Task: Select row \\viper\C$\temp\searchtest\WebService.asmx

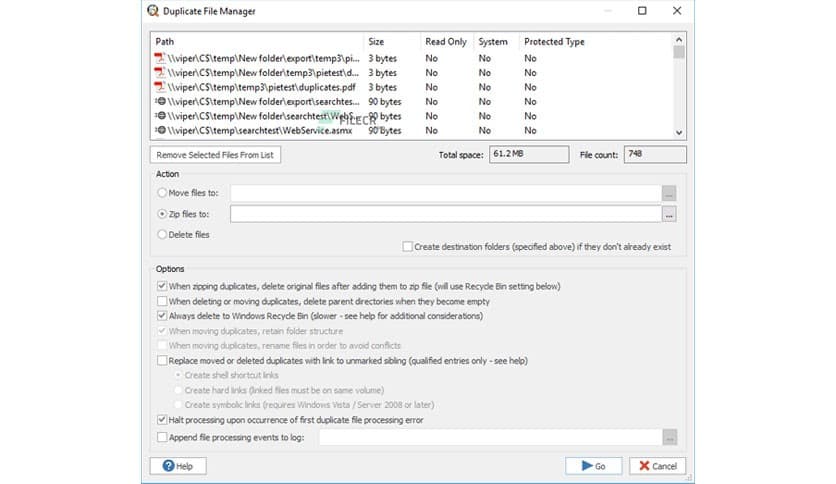Action: coord(412,130)
